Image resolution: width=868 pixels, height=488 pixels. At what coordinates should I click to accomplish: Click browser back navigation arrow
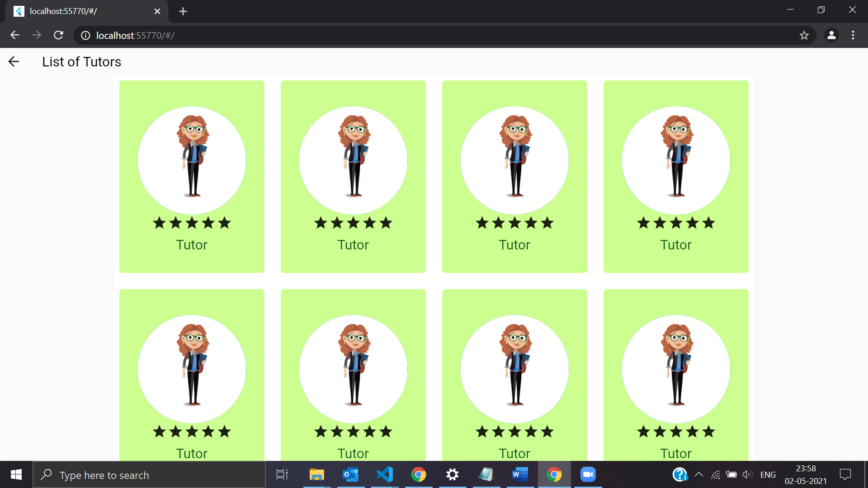click(x=15, y=35)
